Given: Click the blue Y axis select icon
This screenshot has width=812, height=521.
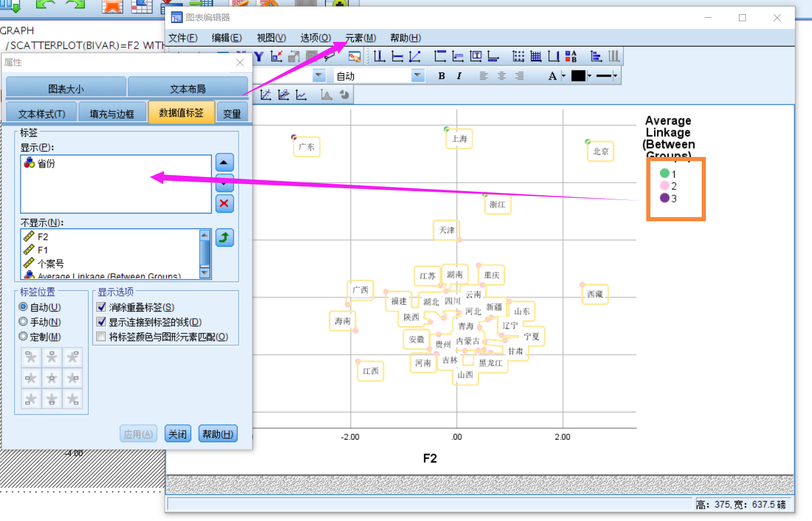Looking at the screenshot, I should pos(259,57).
